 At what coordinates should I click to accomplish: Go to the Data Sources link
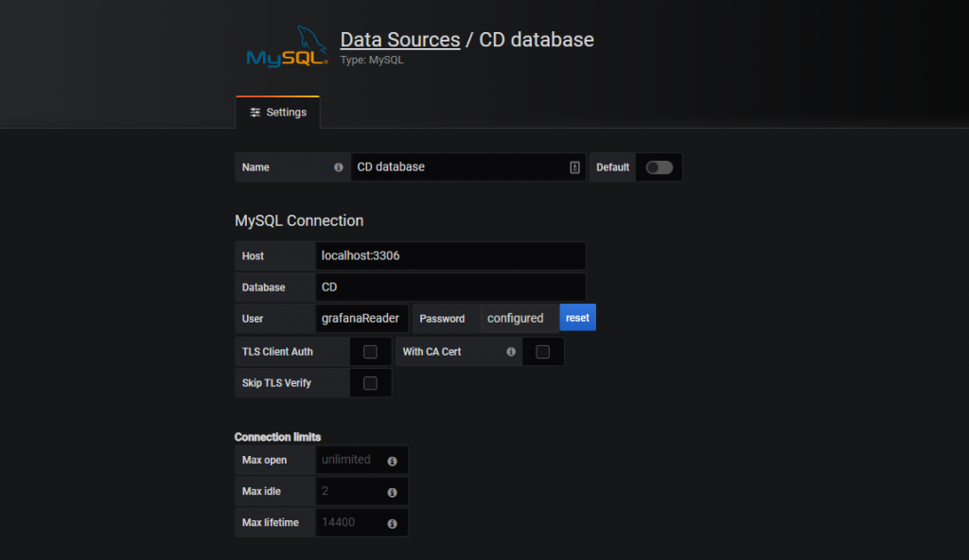pos(399,40)
